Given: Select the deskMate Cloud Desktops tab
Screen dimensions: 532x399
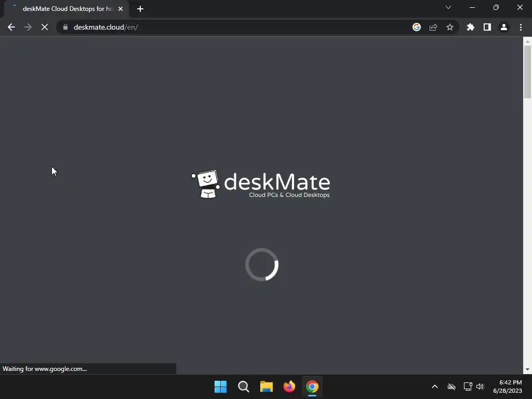Looking at the screenshot, I should [66, 9].
